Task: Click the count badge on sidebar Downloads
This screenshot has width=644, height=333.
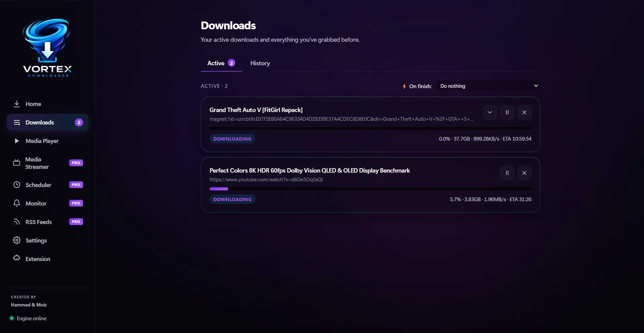Action: click(79, 122)
